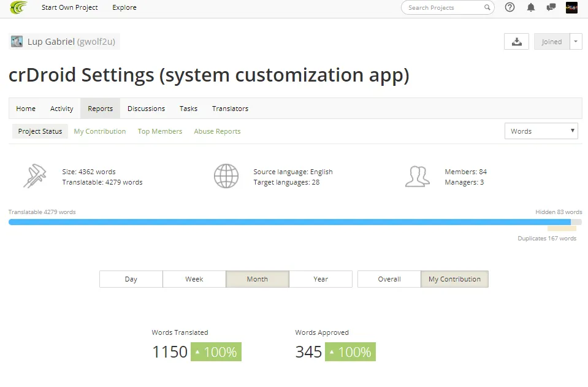This screenshot has height=387, width=588.
Task: Click the 1150 words translated value
Action: point(170,352)
